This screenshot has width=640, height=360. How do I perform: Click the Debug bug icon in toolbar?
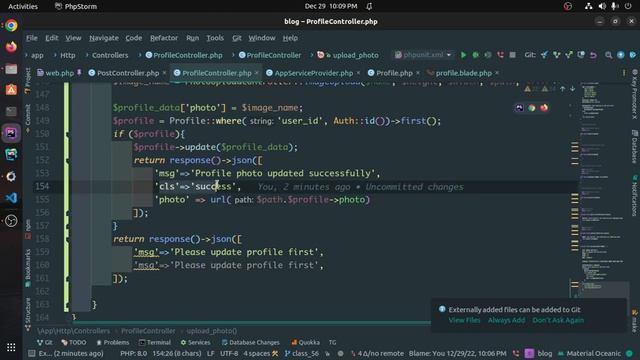tap(476, 55)
